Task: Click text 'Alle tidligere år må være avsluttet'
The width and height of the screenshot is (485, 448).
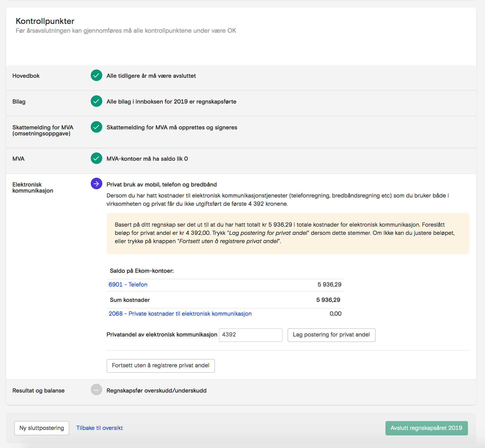Action: click(x=151, y=76)
